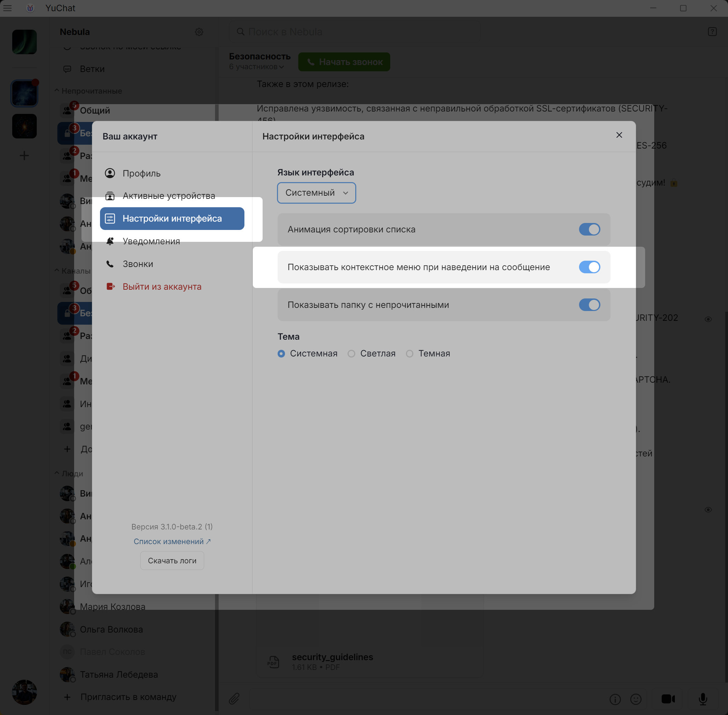The image size is (728, 715).
Task: Open the emoji picker icon
Action: pyautogui.click(x=636, y=699)
